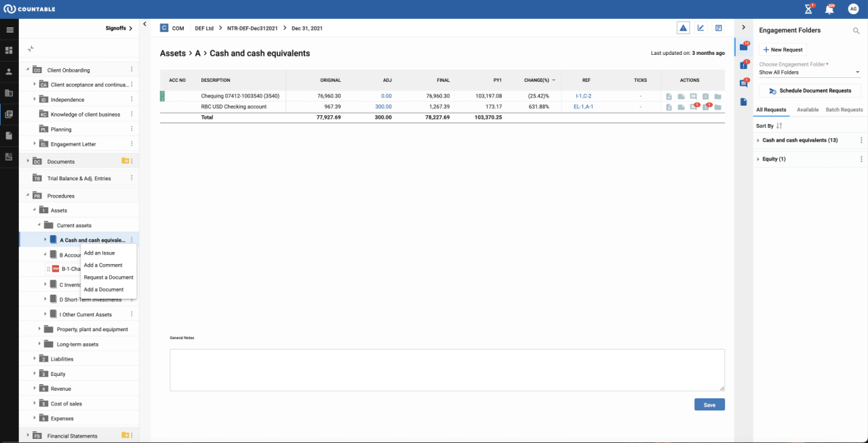Screen dimensions: 868x443
Task: Click the hourglass timer icon in header
Action: (808, 9)
